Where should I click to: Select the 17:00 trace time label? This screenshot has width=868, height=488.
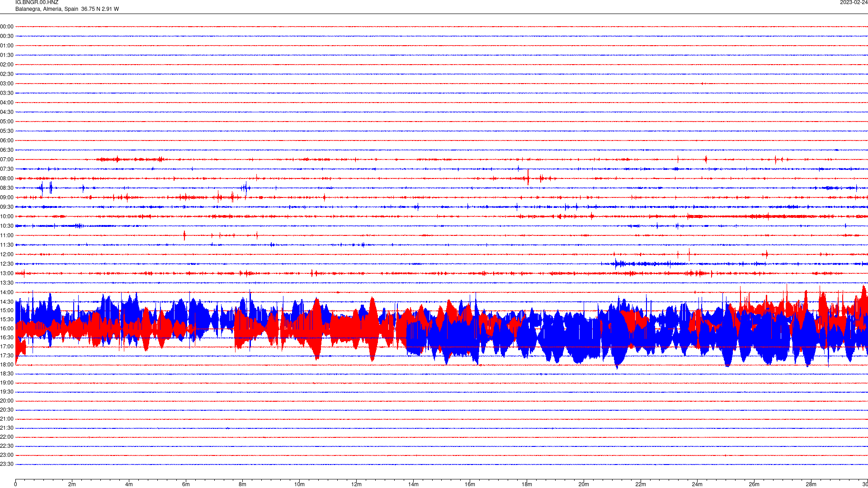pyautogui.click(x=7, y=347)
